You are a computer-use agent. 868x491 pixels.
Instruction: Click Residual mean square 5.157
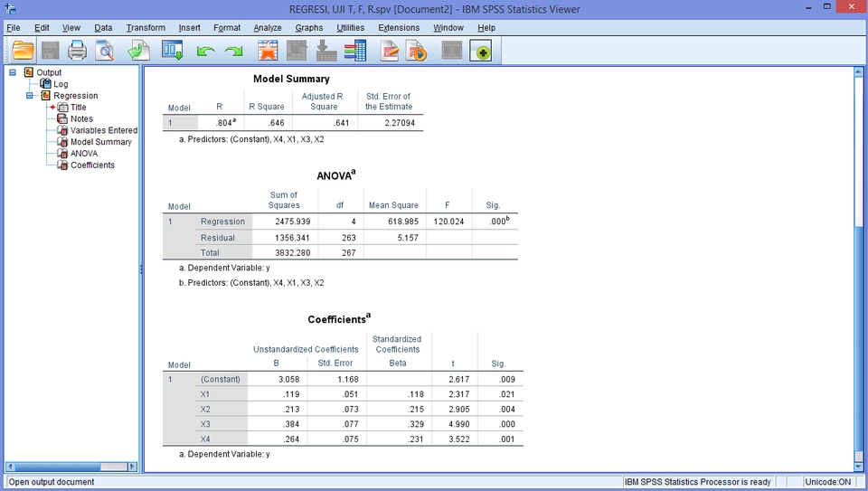pyautogui.click(x=408, y=238)
